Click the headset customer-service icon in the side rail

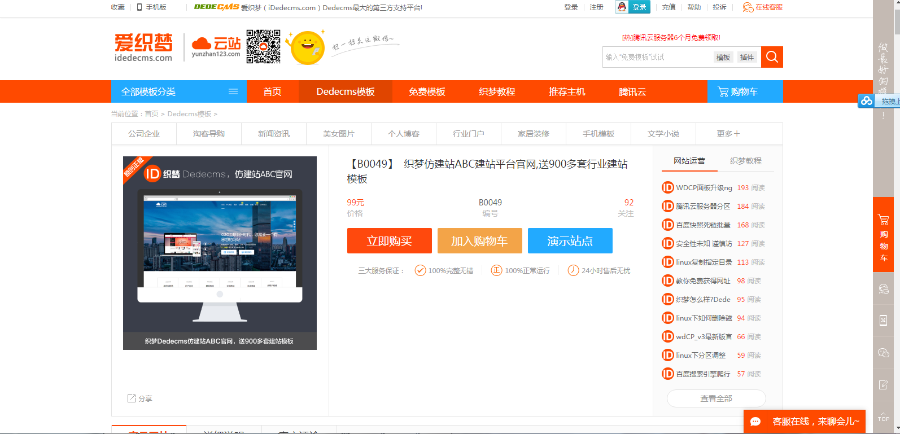click(884, 289)
